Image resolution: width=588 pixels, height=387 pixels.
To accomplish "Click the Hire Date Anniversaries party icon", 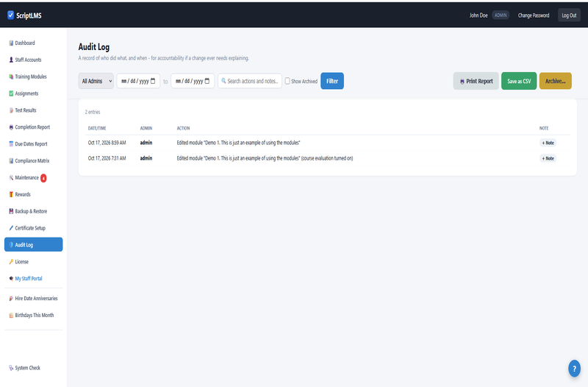I will pyautogui.click(x=11, y=299).
